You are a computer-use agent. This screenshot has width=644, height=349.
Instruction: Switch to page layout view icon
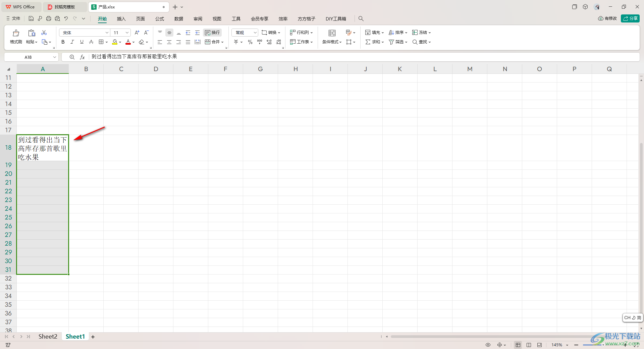point(529,345)
